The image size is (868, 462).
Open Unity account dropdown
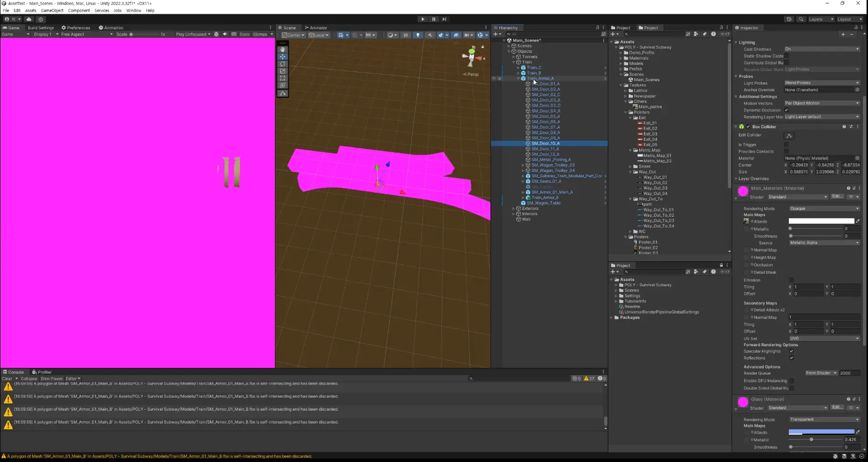(13, 19)
